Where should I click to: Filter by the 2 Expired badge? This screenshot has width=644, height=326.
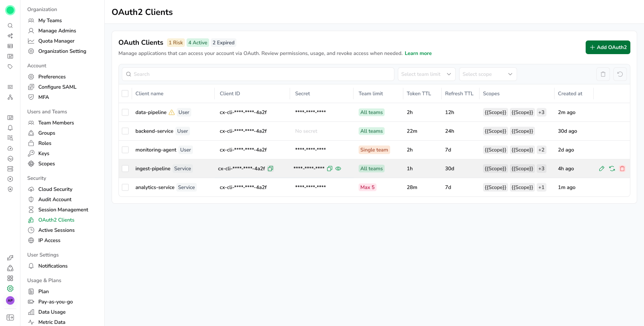click(224, 43)
